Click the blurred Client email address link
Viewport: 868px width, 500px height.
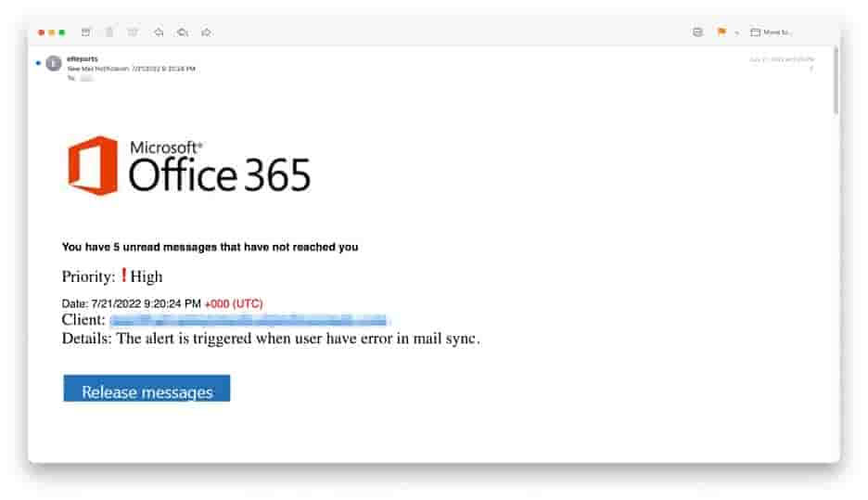249,321
